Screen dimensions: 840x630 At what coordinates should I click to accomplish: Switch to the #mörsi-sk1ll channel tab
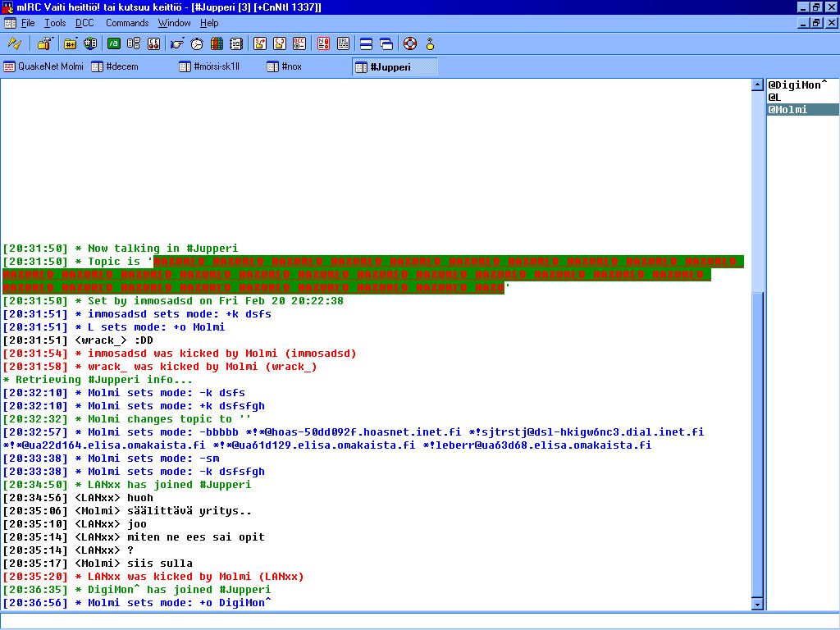(216, 66)
